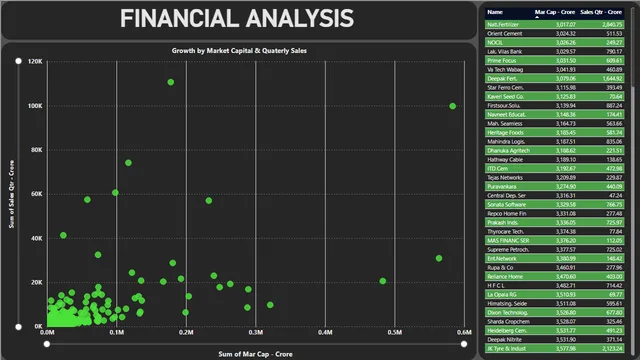Select the Dhanuka Agritech row
This screenshot has height=360, width=640.
click(x=554, y=150)
